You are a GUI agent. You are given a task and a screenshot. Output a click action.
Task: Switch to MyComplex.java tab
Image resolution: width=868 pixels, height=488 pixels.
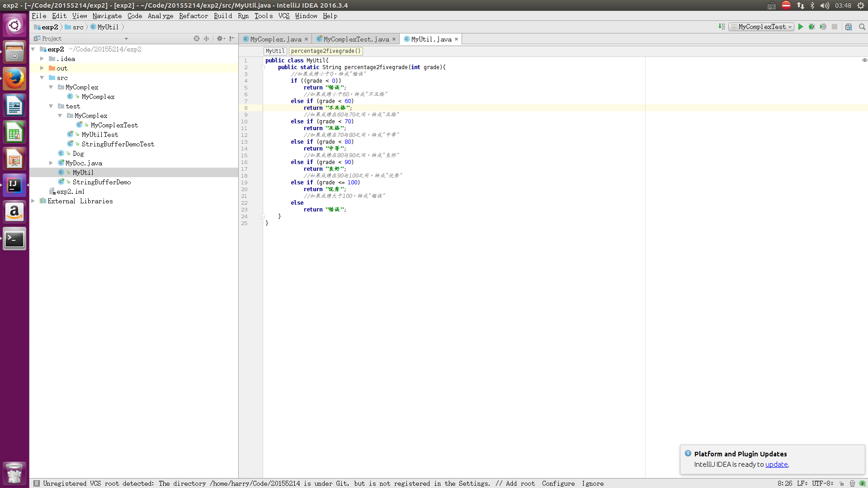[276, 39]
